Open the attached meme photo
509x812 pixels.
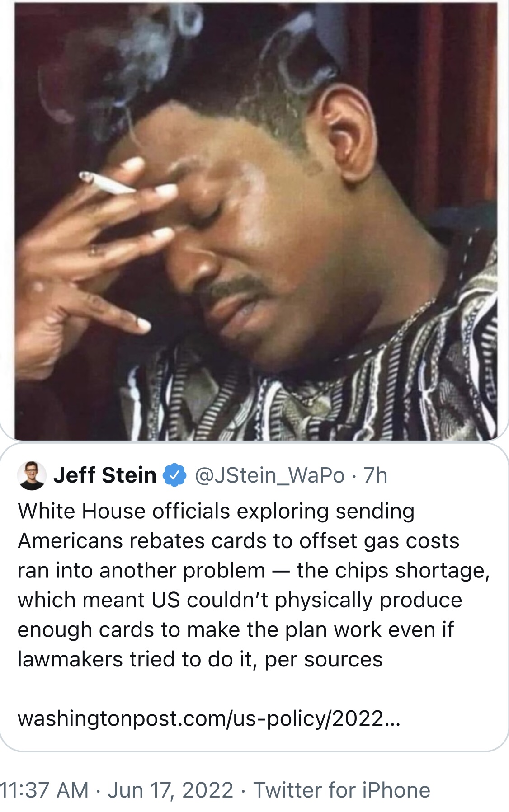tap(256, 221)
